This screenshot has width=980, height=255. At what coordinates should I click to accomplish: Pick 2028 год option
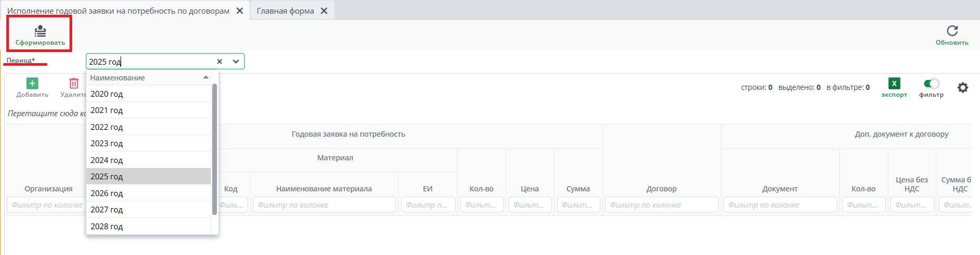pos(107,226)
